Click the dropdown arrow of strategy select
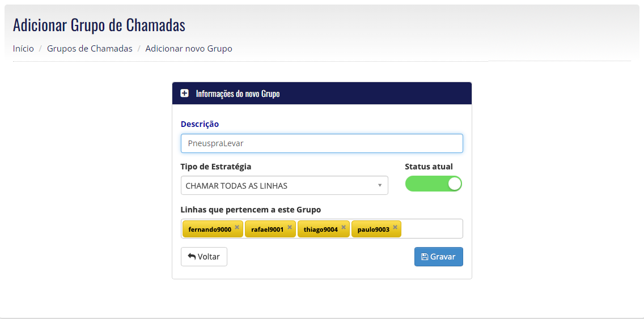This screenshot has height=319, width=644. [x=380, y=186]
